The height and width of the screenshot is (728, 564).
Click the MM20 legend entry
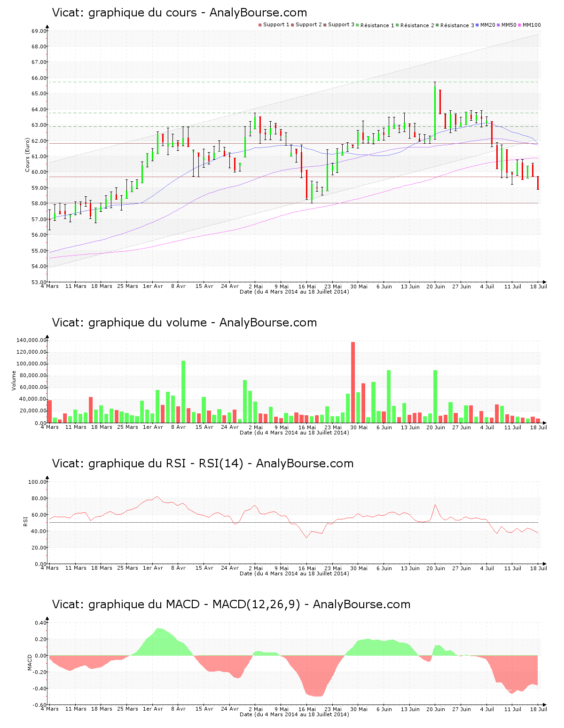pos(486,25)
